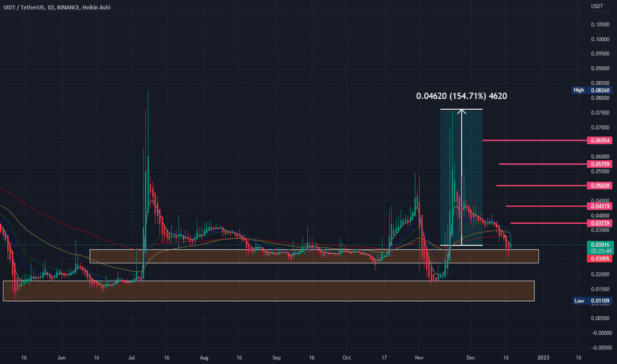Click the USDT currency label
Screen dimensions: 617x364
click(x=597, y=6)
